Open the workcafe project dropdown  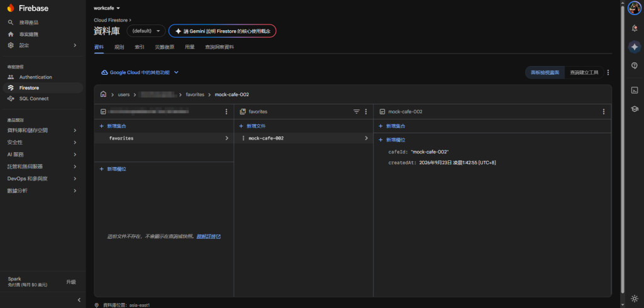pos(107,8)
